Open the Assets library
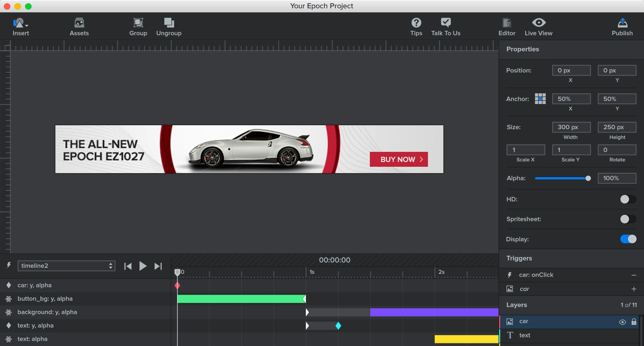Image resolution: width=644 pixels, height=346 pixels. pyautogui.click(x=79, y=27)
